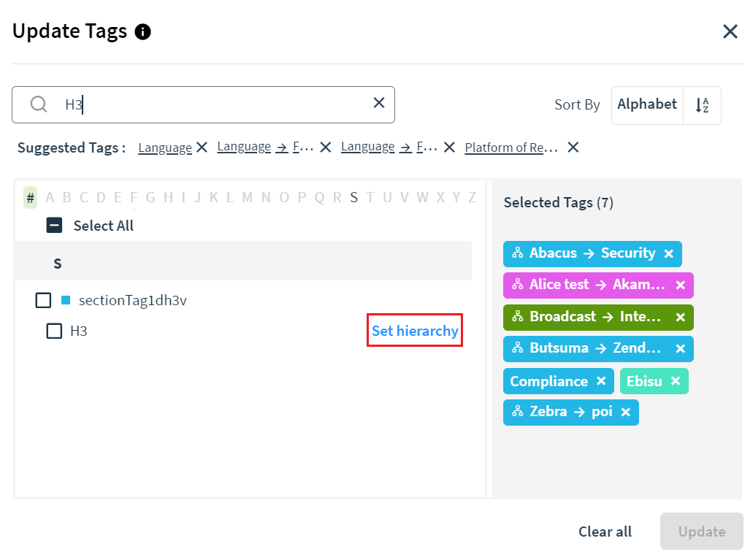Open the Alphabet sort selector
Screen dimensions: 753x560
[x=647, y=104]
